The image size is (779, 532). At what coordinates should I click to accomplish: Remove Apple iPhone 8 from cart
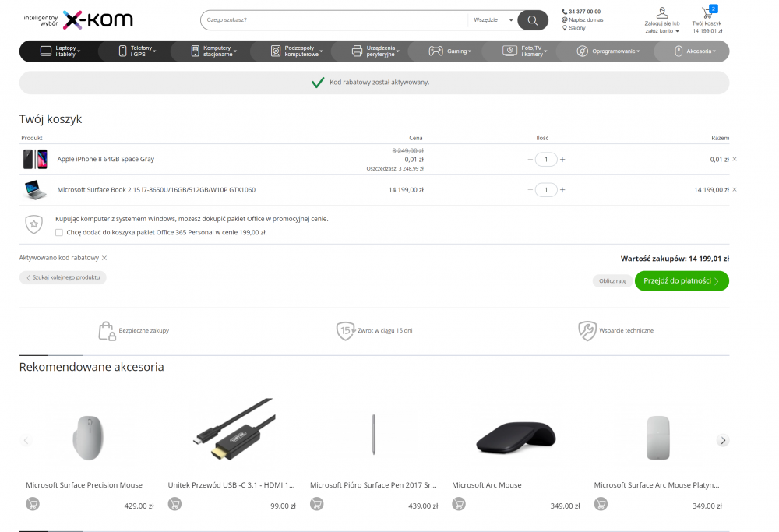(x=735, y=159)
